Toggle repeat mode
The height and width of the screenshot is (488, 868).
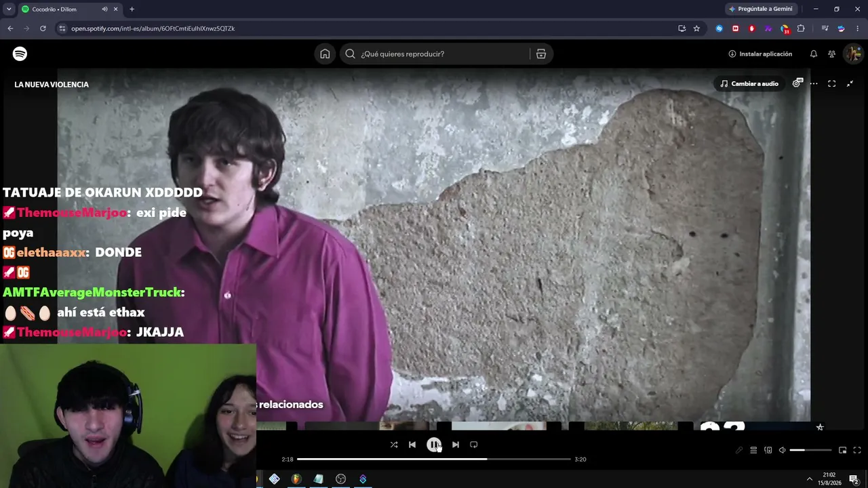474,445
